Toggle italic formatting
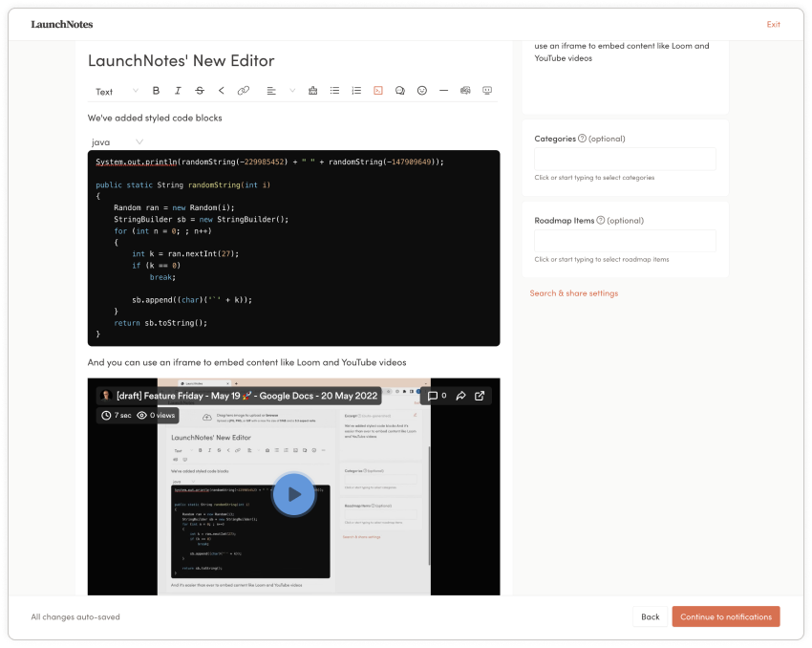The image size is (812, 648). click(x=178, y=91)
